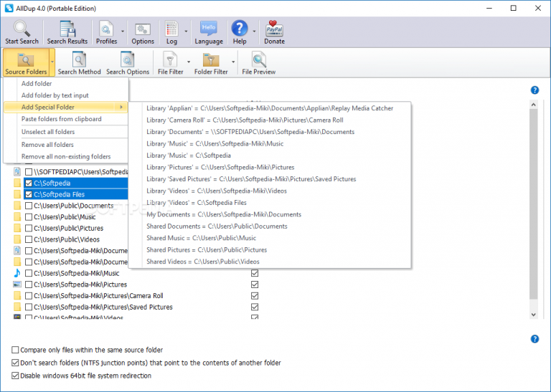Check the \\SOFTPEDIAPC\Users folder checkbox
Viewport: 551px width, 392px height.
coord(29,172)
